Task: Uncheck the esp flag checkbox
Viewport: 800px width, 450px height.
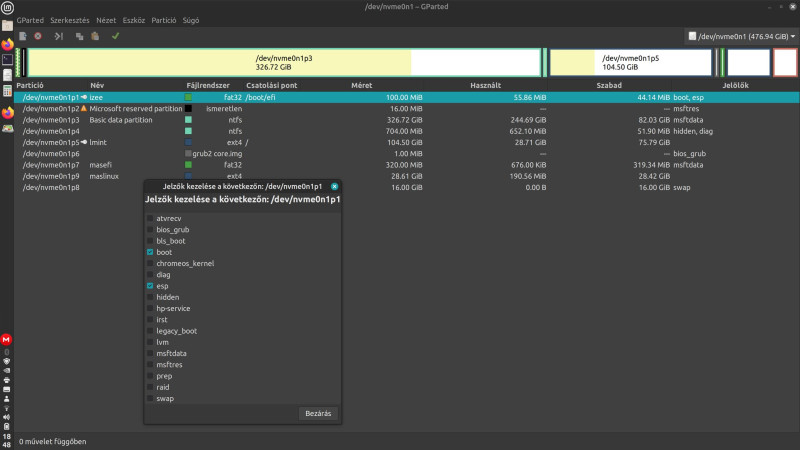Action: coord(150,286)
